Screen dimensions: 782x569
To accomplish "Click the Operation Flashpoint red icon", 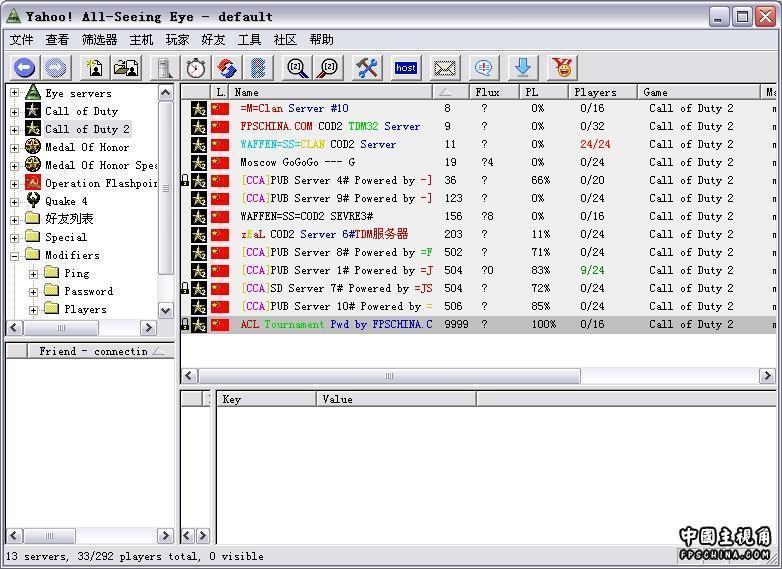I will pyautogui.click(x=33, y=183).
